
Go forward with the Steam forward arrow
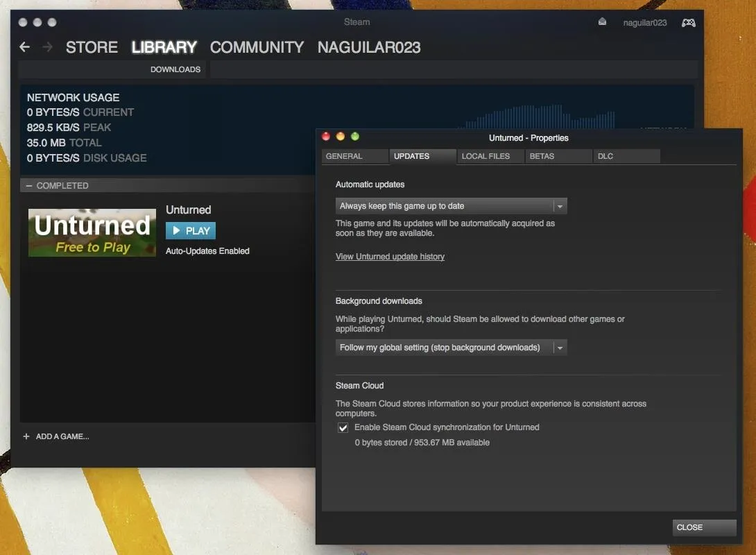click(47, 46)
